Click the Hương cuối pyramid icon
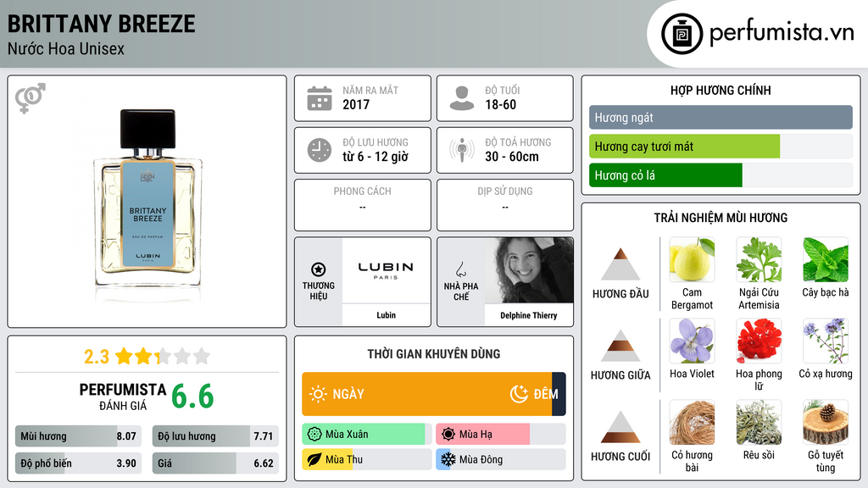Image resolution: width=868 pixels, height=488 pixels. click(620, 427)
